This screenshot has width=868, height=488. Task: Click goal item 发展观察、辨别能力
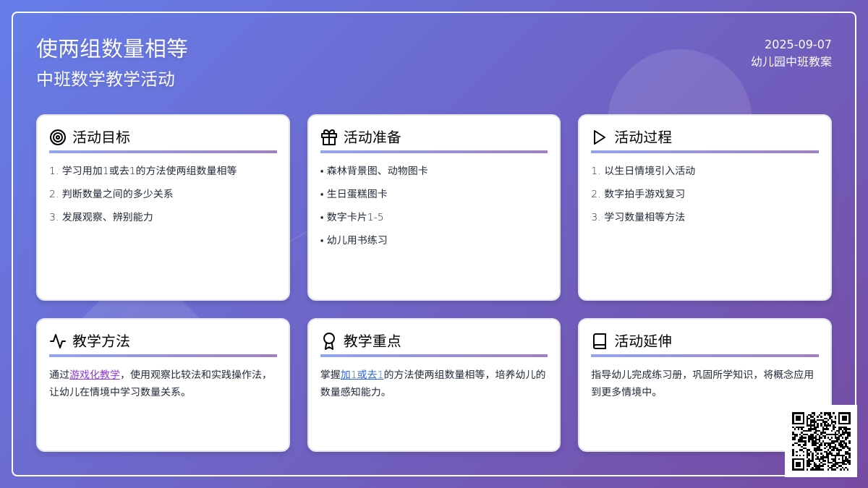(107, 217)
